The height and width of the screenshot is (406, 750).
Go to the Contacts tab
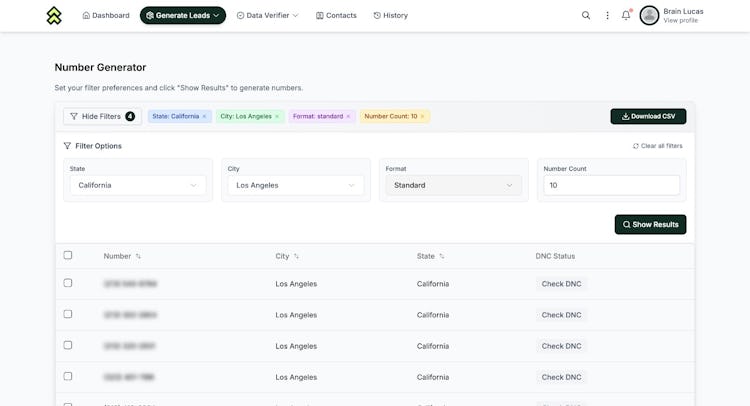tap(336, 15)
